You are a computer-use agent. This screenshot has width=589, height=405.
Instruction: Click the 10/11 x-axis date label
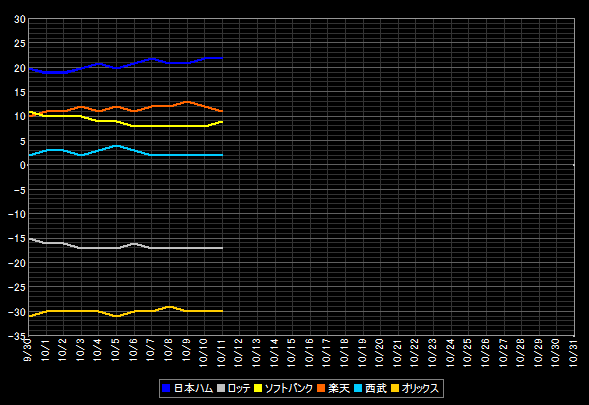click(222, 352)
